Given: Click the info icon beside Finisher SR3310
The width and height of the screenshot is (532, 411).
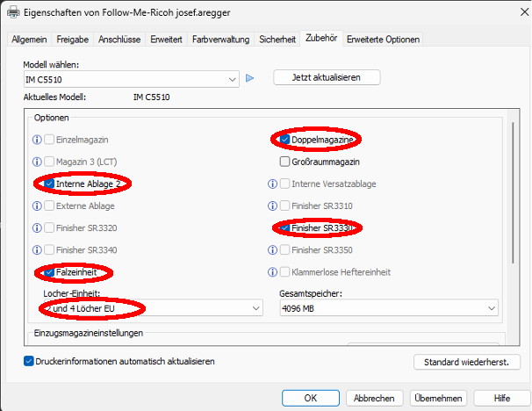Looking at the screenshot, I should click(x=272, y=205).
